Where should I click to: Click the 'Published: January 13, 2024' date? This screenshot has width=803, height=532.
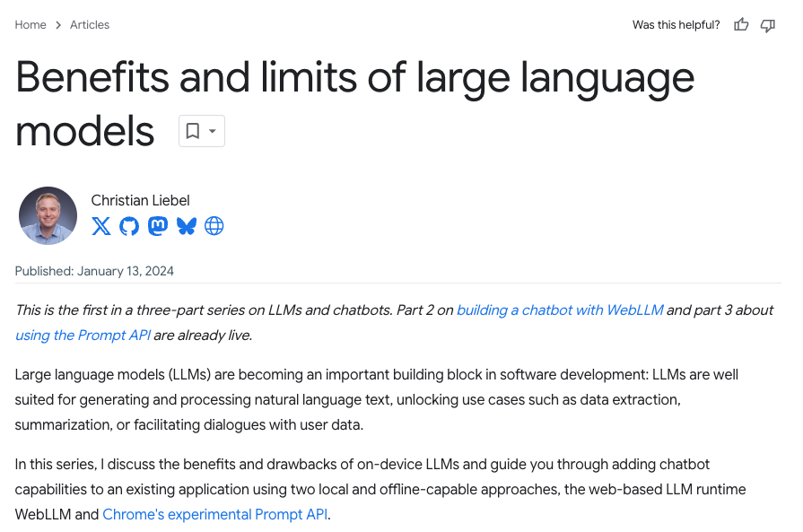pyautogui.click(x=94, y=271)
